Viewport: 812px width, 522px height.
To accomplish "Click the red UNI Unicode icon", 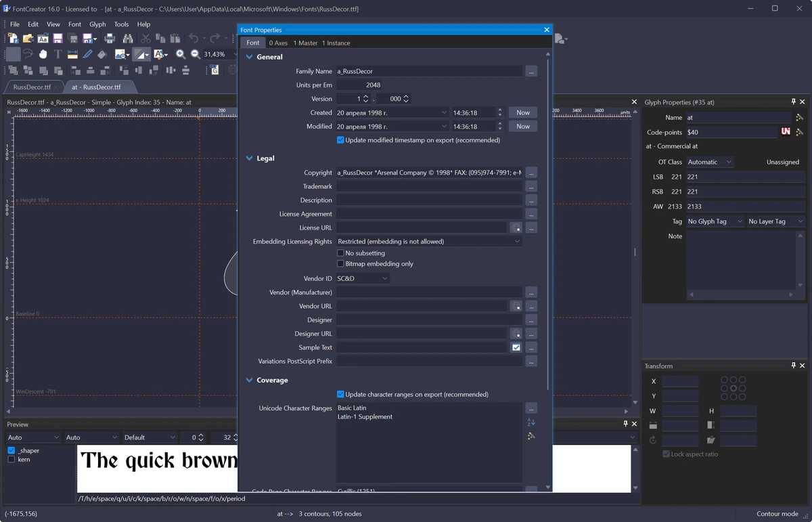I will [786, 131].
